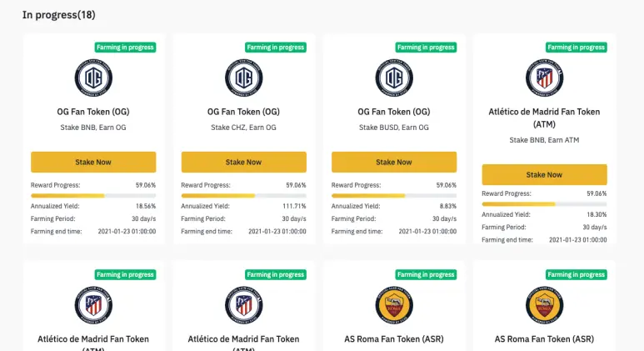
Task: Click the Farming in progress badge on the BUSD OG card
Action: pos(426,48)
